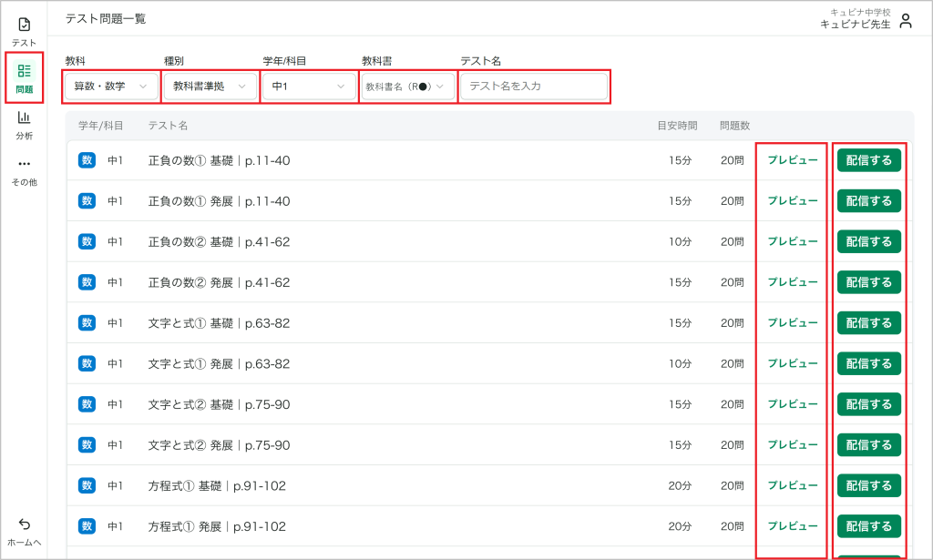The image size is (933, 560).
Task: Select test name 方程式① 基礎｜p.91-102
Action: 217,486
